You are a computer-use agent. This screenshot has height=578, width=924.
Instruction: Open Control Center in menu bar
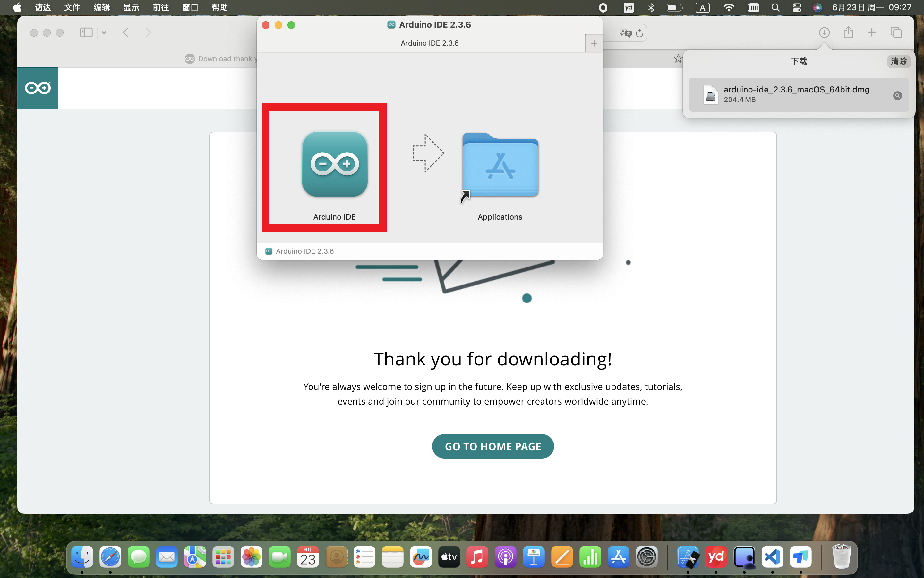797,8
